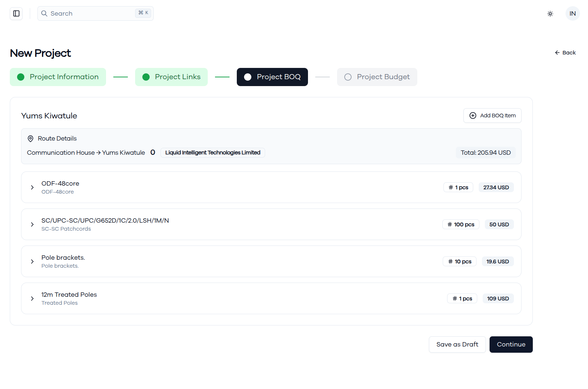Click the hash icon beside 100 pcs
588x389 pixels.
(x=450, y=224)
